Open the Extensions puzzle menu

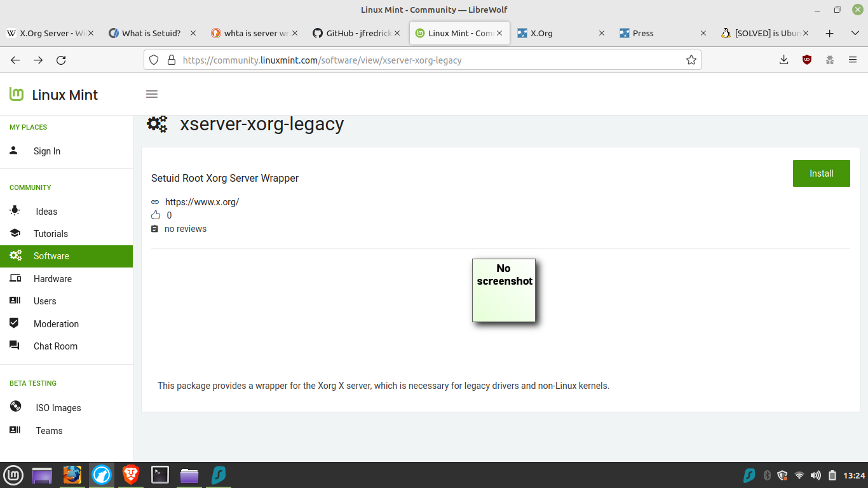click(x=830, y=60)
